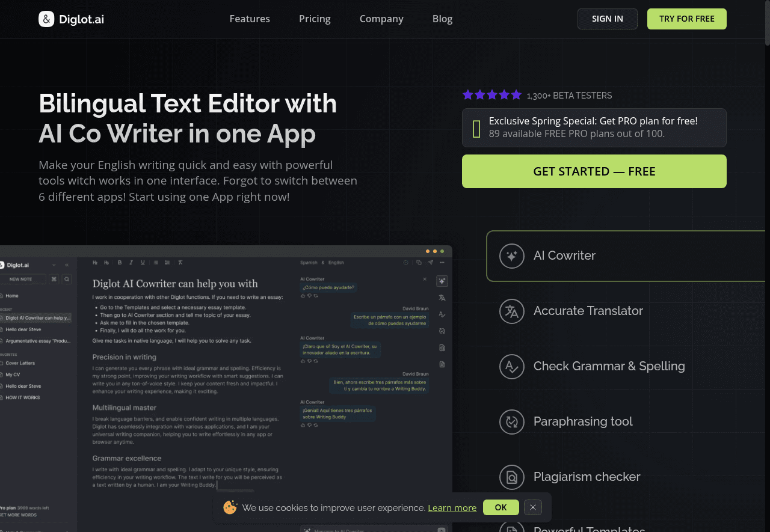Open the Paraphrasing tool feature icon

(x=511, y=422)
